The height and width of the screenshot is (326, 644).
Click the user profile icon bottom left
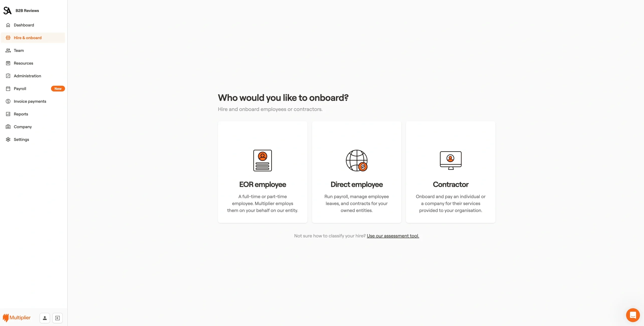tap(45, 318)
